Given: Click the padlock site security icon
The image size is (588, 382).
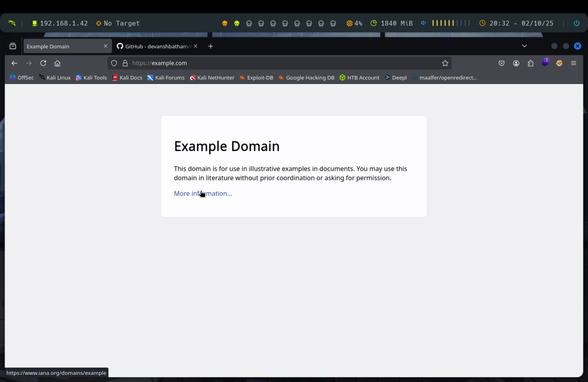Looking at the screenshot, I should pos(125,63).
